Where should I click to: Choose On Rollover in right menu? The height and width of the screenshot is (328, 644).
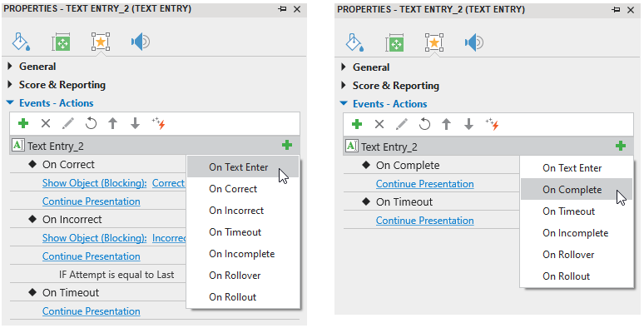tap(577, 255)
